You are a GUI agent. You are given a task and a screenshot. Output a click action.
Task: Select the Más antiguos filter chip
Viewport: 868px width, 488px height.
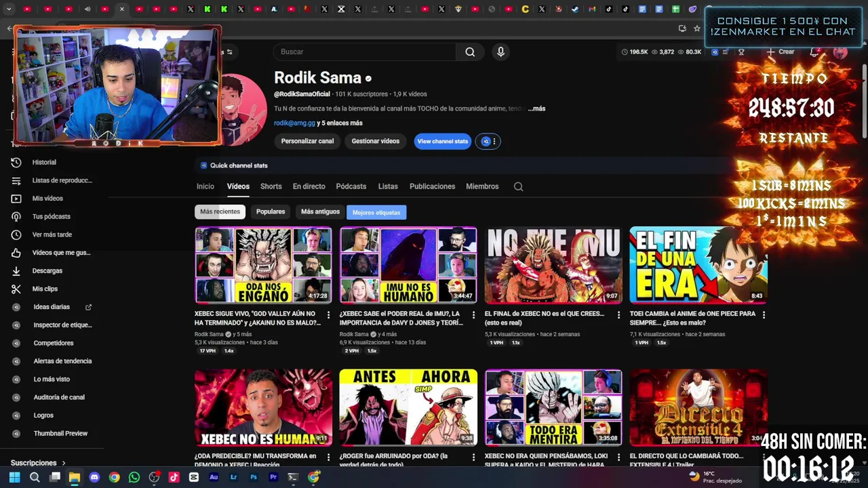point(320,211)
